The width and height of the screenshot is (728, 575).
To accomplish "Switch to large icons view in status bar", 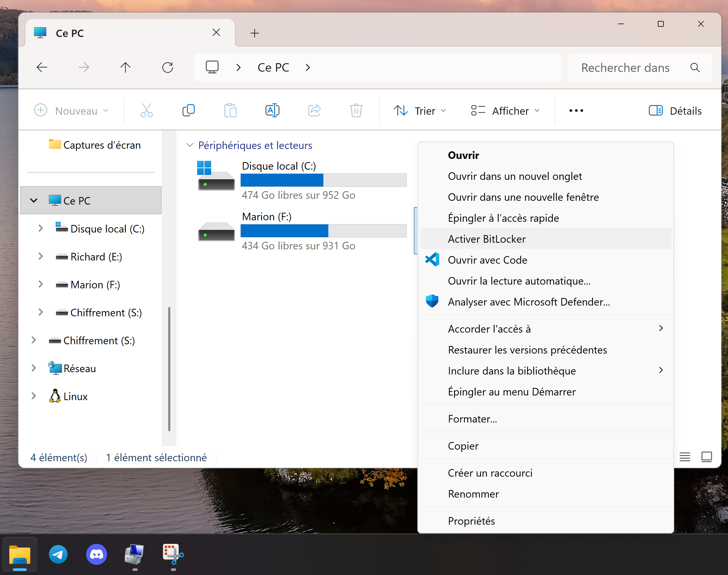I will pyautogui.click(x=706, y=457).
